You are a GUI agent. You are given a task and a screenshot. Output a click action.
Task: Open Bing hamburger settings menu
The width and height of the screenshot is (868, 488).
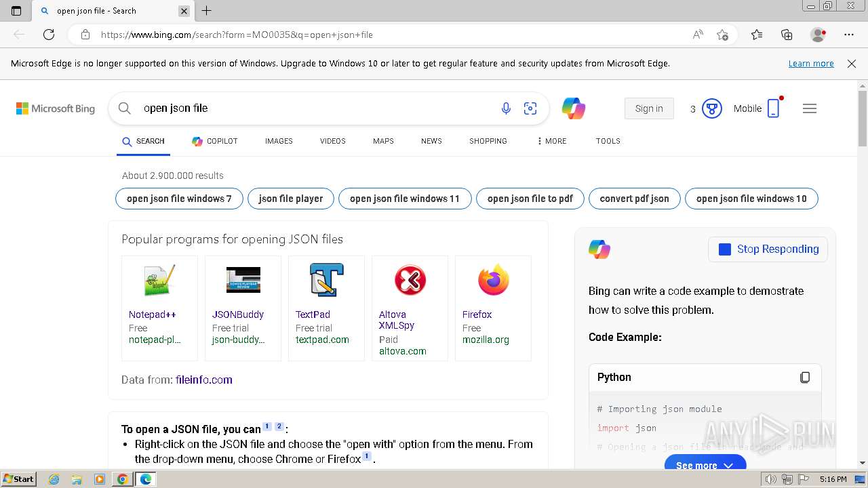tap(810, 108)
